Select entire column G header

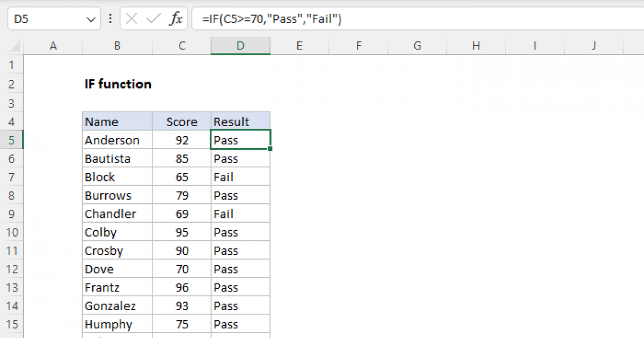417,46
